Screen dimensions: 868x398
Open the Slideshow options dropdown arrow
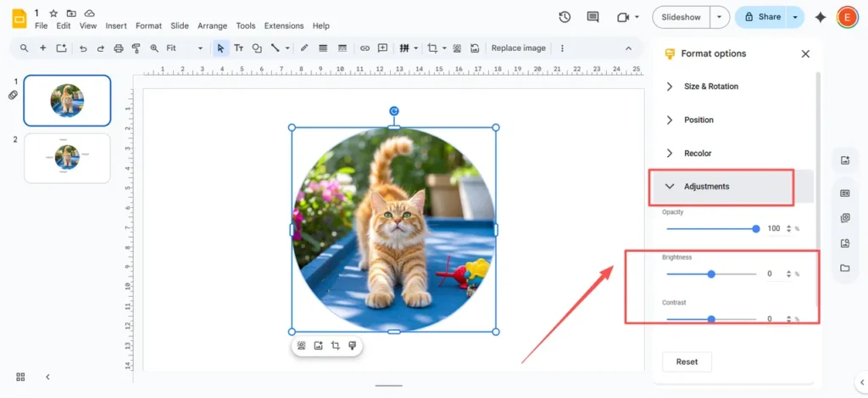click(719, 17)
